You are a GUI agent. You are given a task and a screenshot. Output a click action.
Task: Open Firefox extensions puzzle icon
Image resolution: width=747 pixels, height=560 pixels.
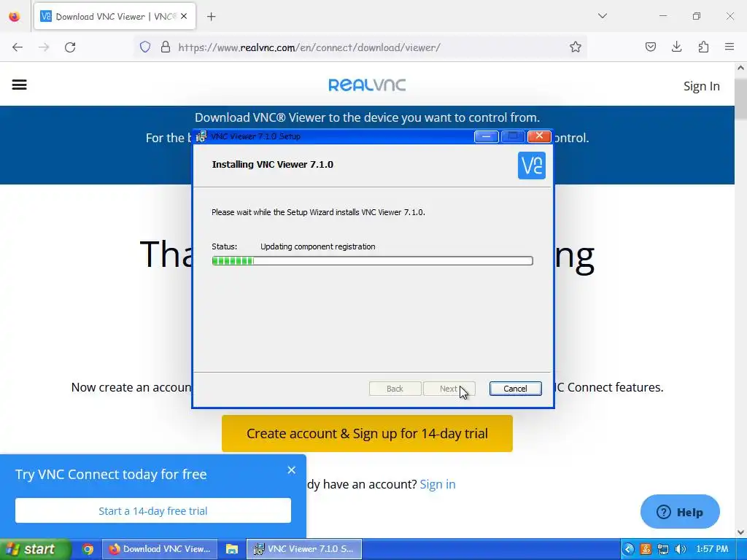[703, 47]
